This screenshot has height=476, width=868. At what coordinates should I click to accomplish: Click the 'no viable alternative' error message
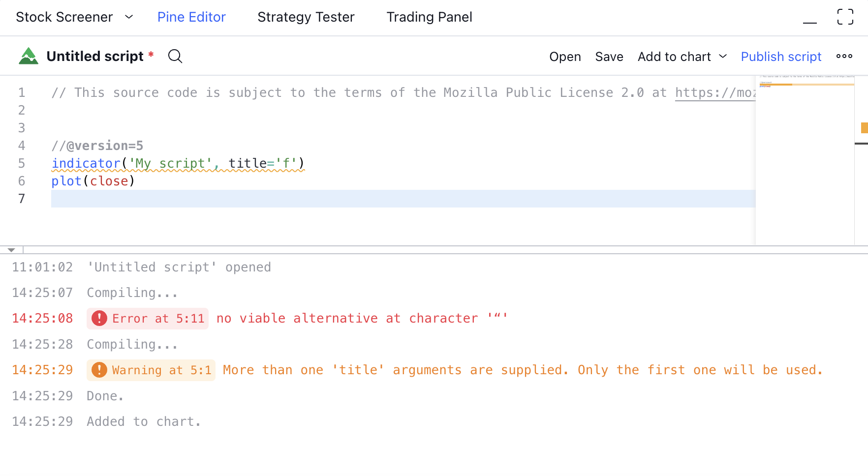pyautogui.click(x=362, y=319)
